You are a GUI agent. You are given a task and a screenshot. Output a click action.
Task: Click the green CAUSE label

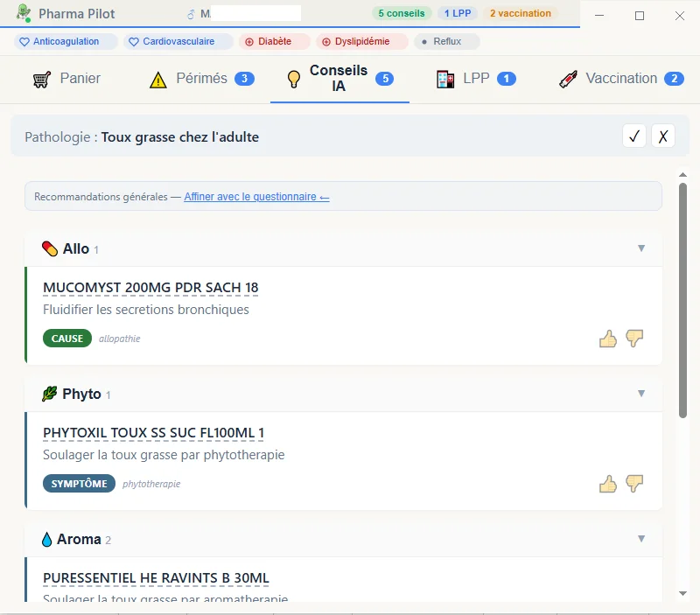67,339
